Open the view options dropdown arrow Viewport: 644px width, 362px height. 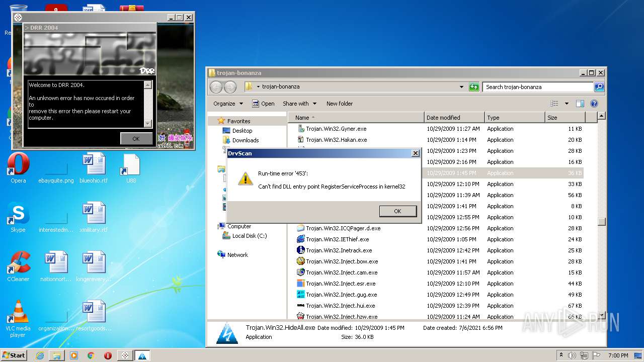click(567, 104)
